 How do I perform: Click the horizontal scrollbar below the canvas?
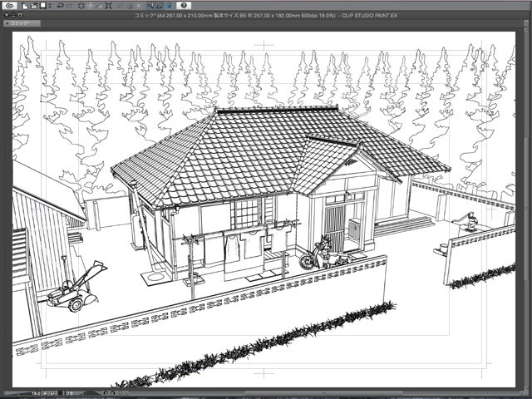pos(323,393)
